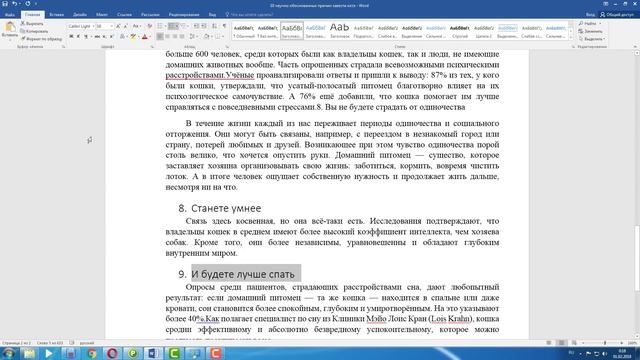Align text left
640x360 pixels.
160,37
